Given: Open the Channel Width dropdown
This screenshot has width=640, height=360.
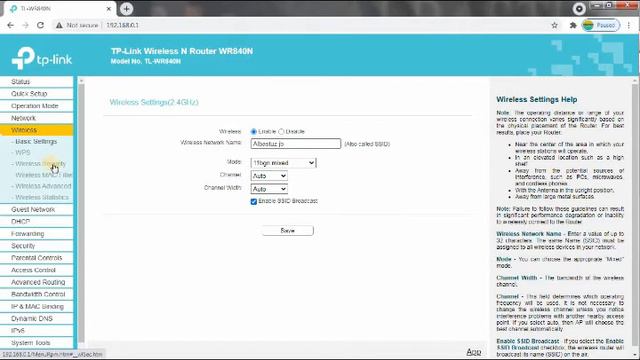Looking at the screenshot, I should [269, 189].
